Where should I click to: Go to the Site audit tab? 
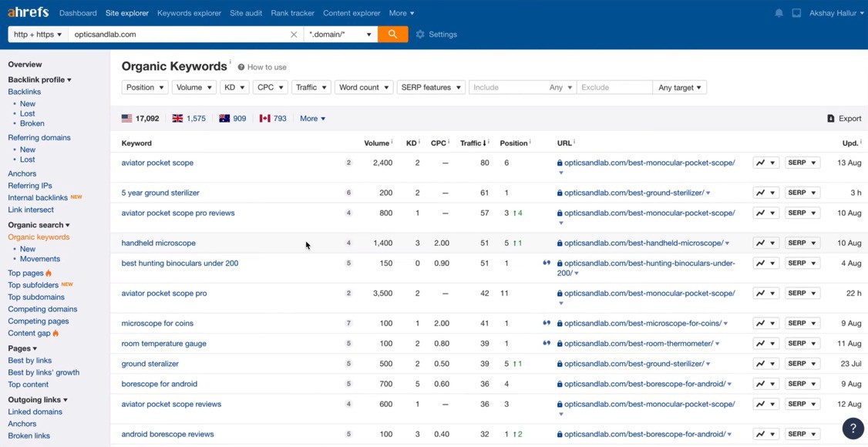(246, 13)
